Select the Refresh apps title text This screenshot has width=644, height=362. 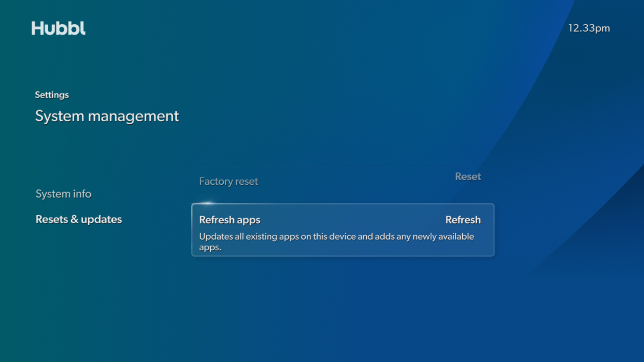coord(229,220)
